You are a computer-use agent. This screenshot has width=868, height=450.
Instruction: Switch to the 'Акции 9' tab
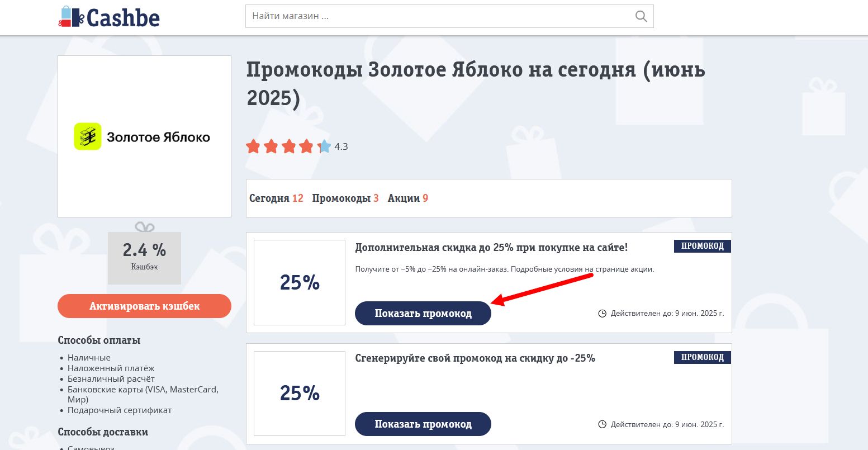408,198
